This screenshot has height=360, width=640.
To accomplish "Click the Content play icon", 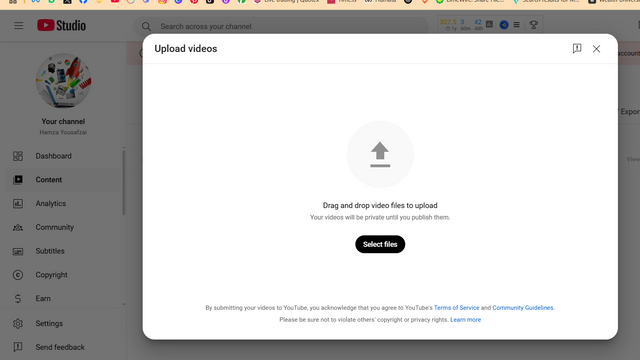I will pos(18,180).
